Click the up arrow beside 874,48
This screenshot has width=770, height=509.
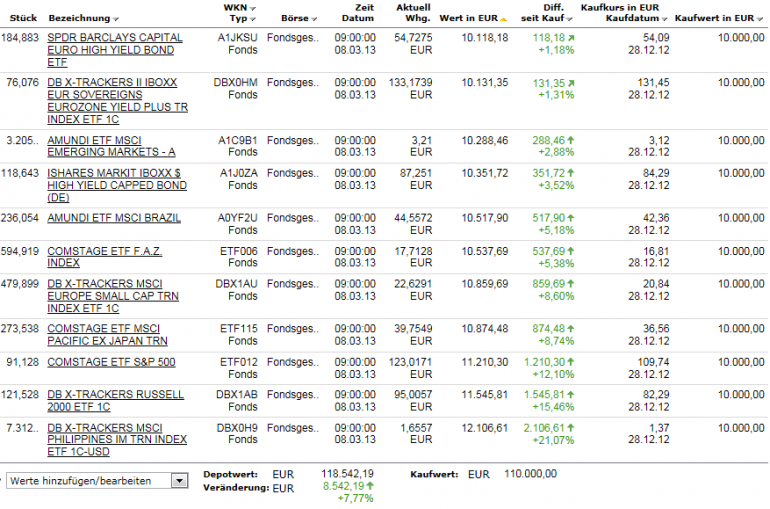pos(571,329)
